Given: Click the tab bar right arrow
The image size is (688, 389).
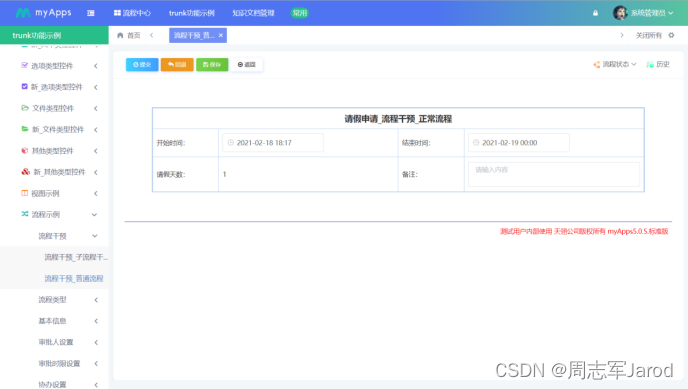Looking at the screenshot, I should click(x=622, y=36).
